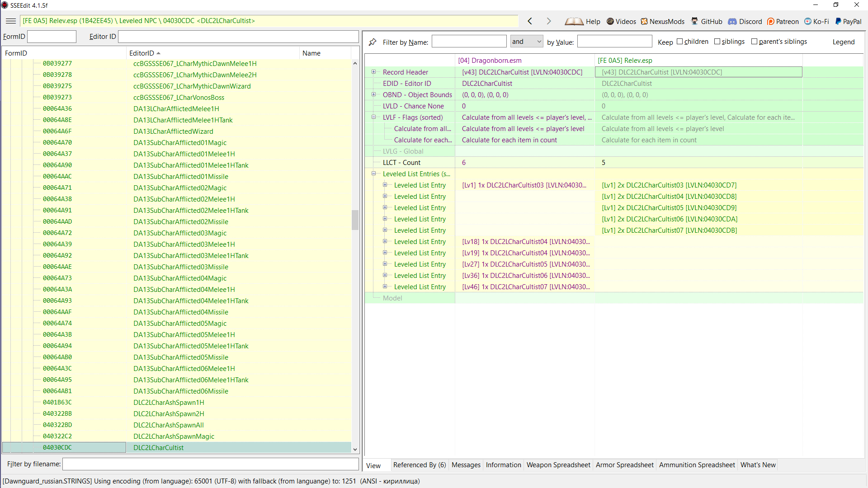Switch to the Armor Spreadsheet tab

(625, 465)
